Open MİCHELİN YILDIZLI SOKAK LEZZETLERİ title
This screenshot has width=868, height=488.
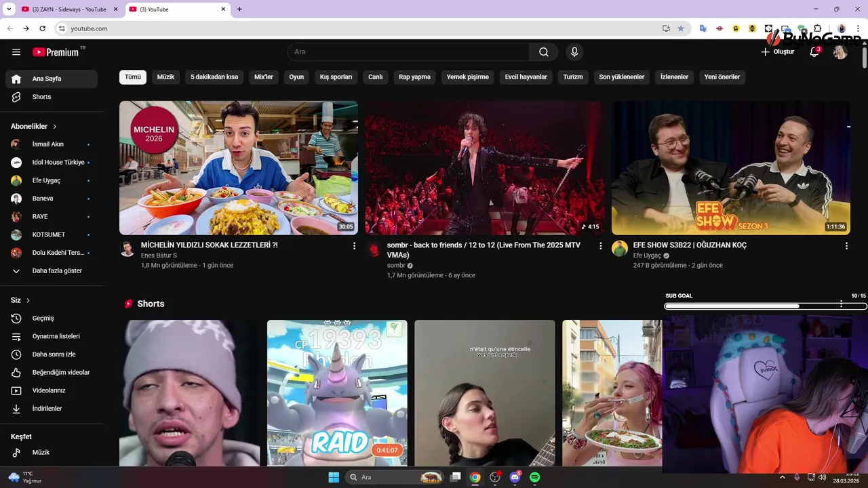[x=210, y=245]
